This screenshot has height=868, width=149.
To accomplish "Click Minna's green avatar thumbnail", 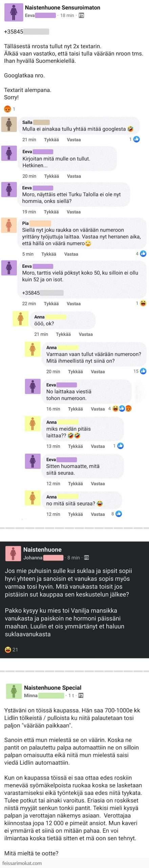I will (x=14, y=691).
